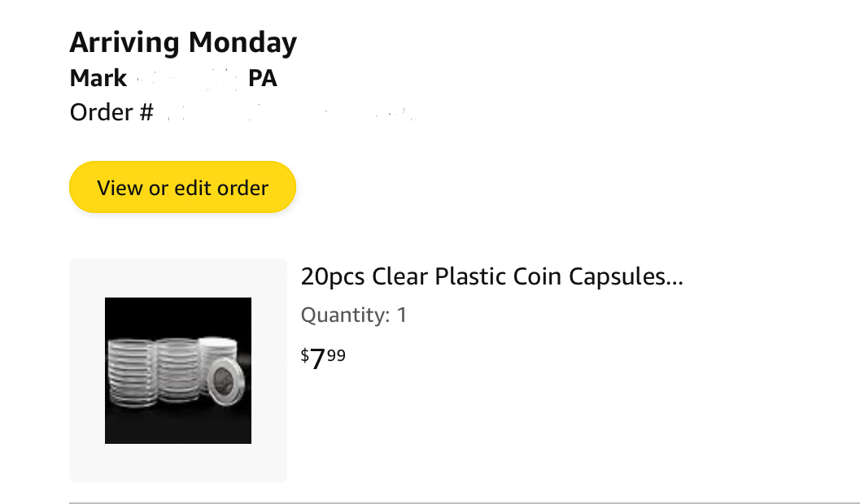This screenshot has width=860, height=504.
Task: Click the recipient name Mark
Action: click(98, 78)
